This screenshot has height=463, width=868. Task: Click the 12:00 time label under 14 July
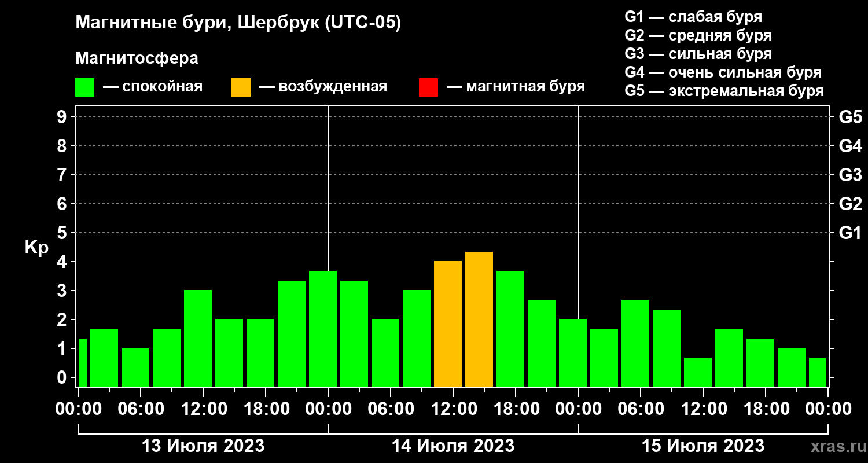pos(453,409)
